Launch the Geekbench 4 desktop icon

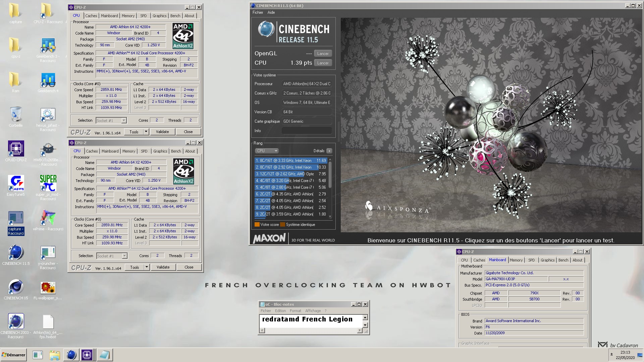(x=48, y=82)
